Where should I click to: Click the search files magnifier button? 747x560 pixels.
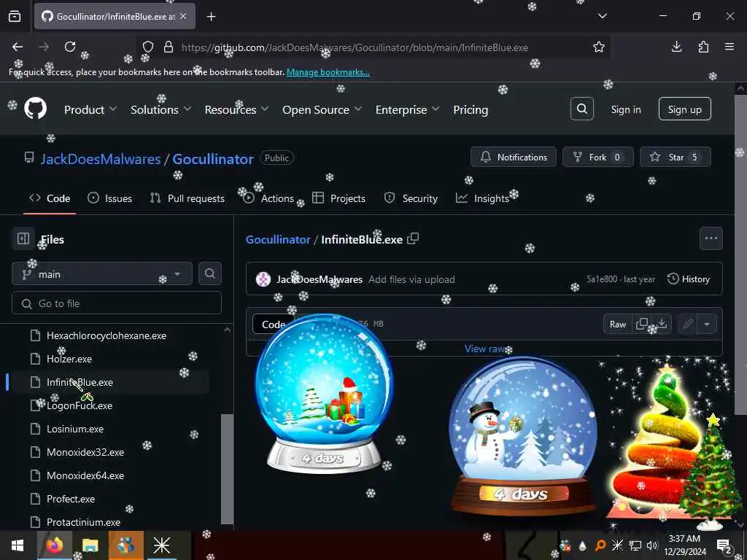210,274
